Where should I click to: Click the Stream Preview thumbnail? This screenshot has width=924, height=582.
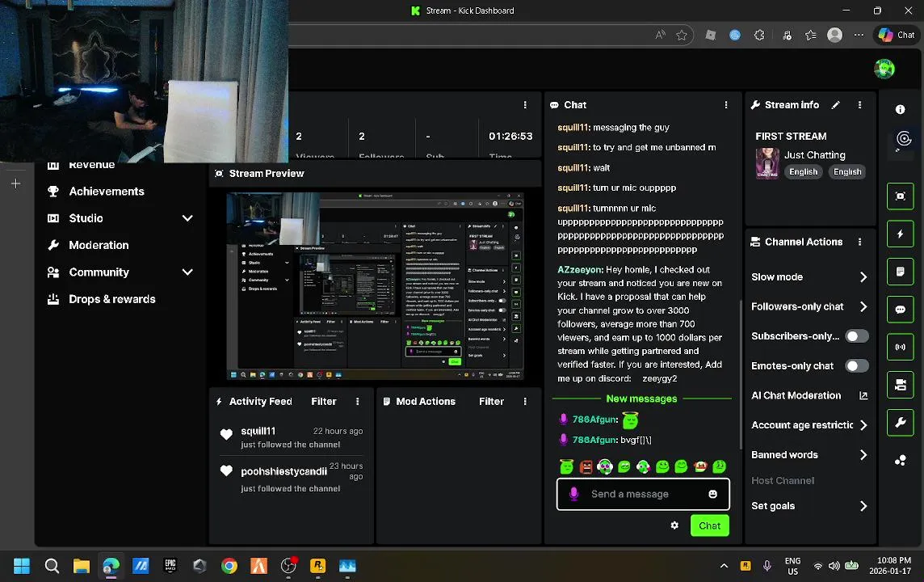[x=376, y=286]
